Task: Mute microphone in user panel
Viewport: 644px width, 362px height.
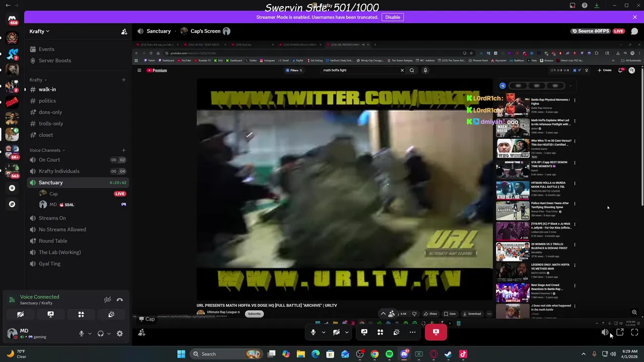Action: coord(82,333)
